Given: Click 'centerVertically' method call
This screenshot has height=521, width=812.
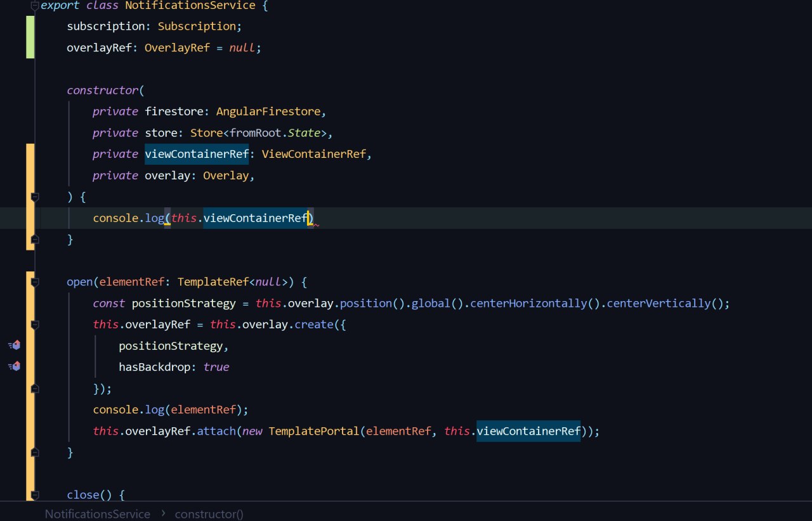Looking at the screenshot, I should click(x=658, y=303).
